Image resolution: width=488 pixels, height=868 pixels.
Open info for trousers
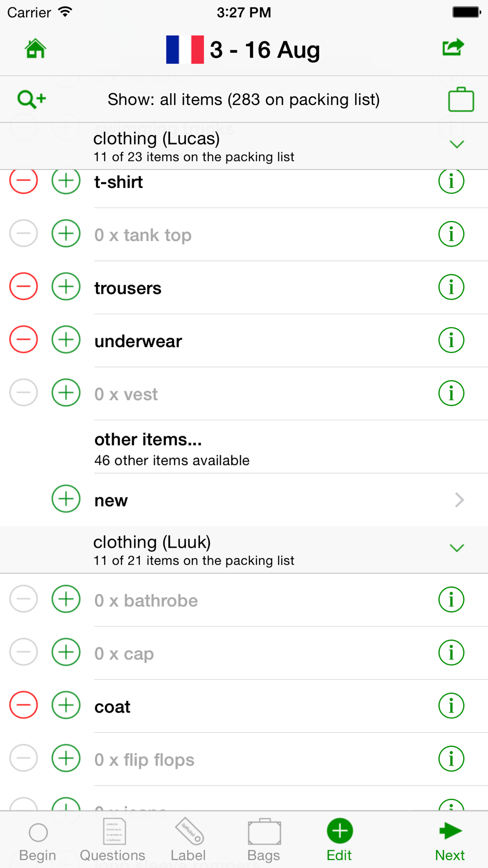451,287
